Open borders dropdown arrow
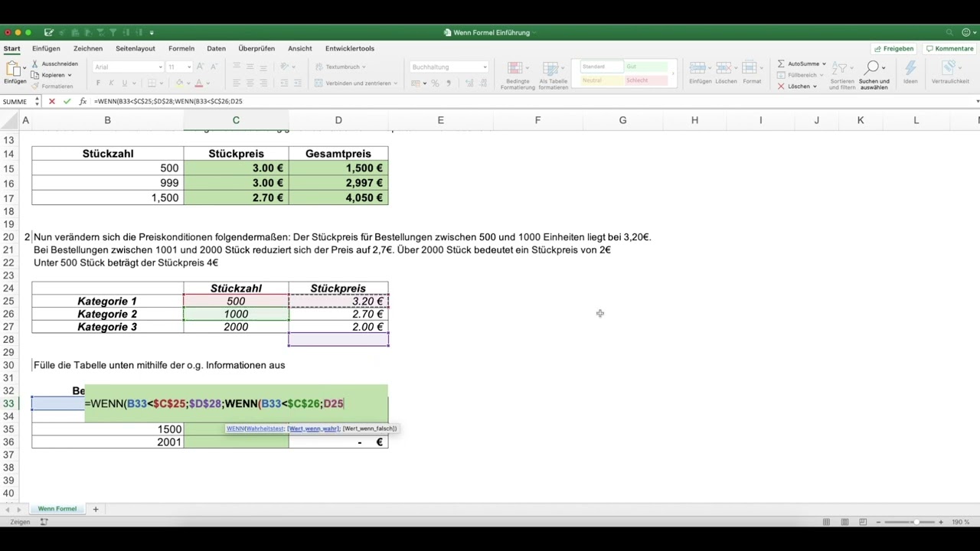This screenshot has width=980, height=551. tap(162, 83)
